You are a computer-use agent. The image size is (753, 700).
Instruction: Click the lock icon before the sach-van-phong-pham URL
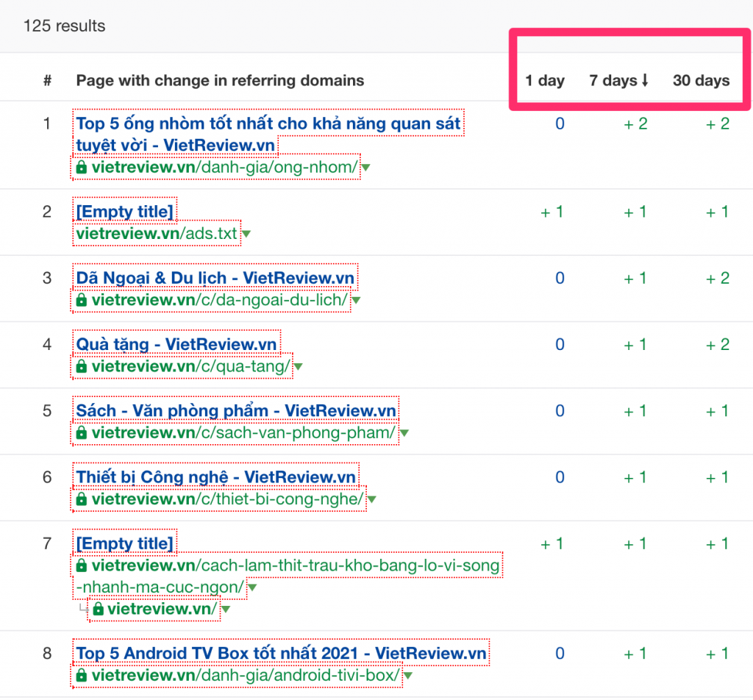pyautogui.click(x=82, y=432)
